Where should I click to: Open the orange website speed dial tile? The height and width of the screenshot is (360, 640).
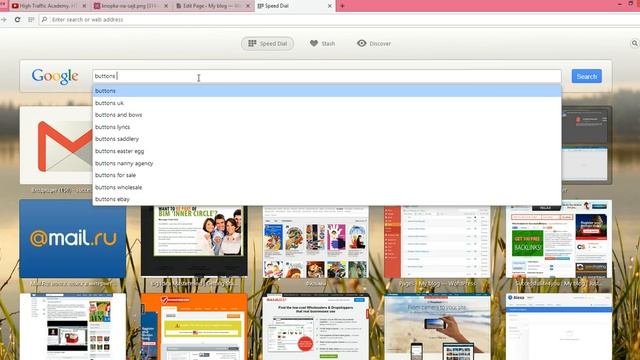click(194, 327)
